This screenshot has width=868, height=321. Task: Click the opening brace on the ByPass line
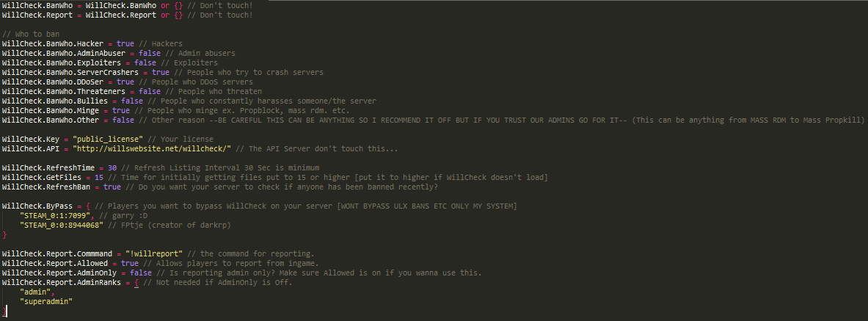(x=87, y=206)
